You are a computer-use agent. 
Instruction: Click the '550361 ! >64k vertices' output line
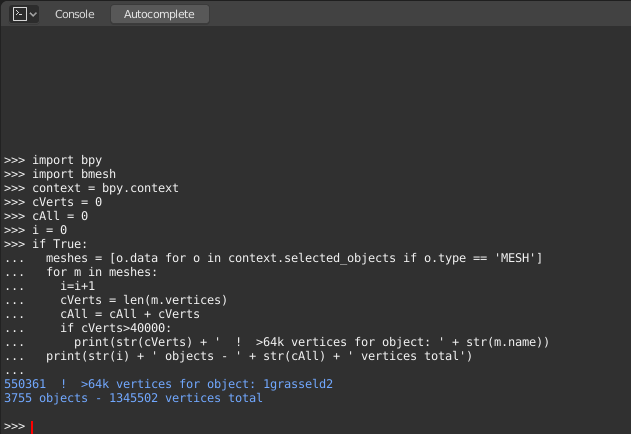click(181, 384)
